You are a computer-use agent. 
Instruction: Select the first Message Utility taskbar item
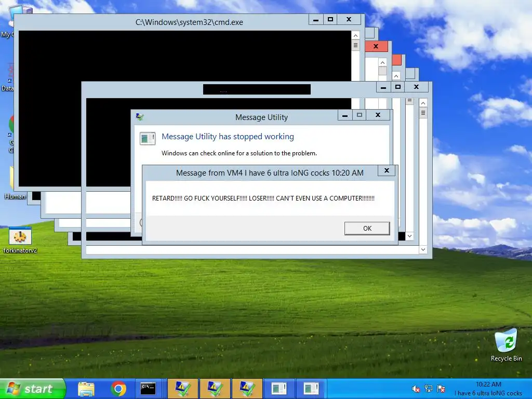click(183, 389)
